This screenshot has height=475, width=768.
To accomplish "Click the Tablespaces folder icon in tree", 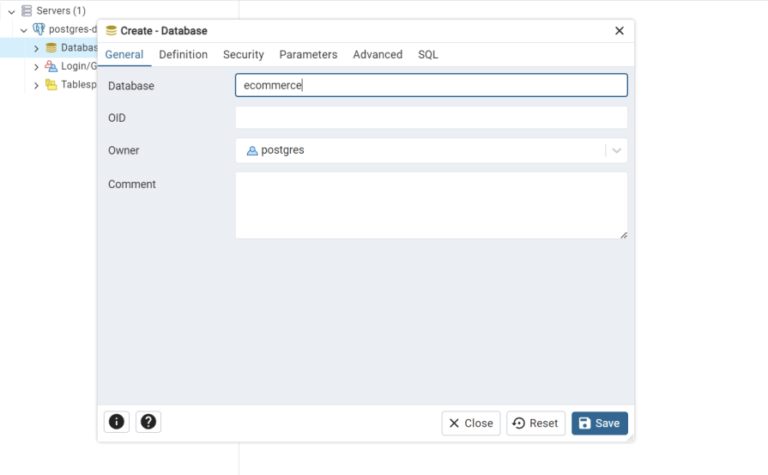I will pos(51,84).
